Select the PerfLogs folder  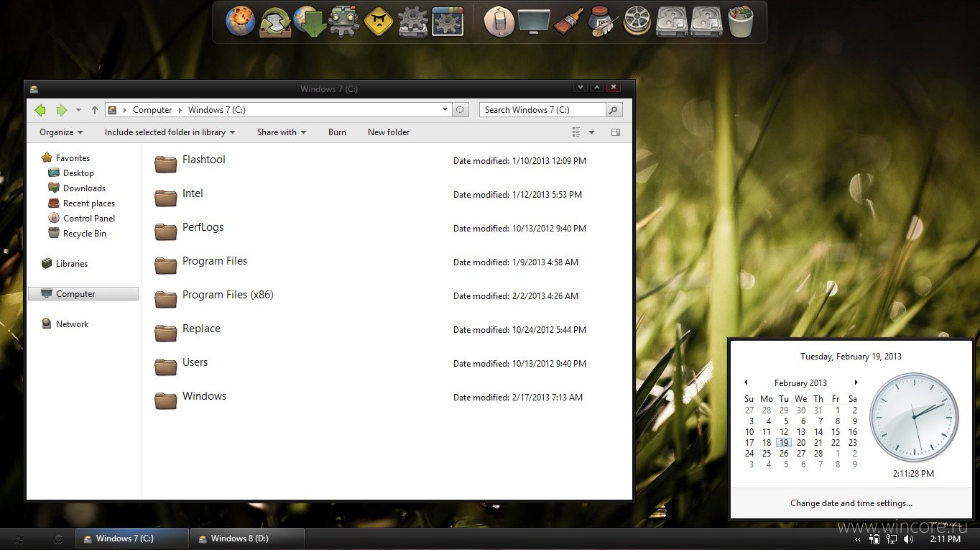[x=203, y=227]
